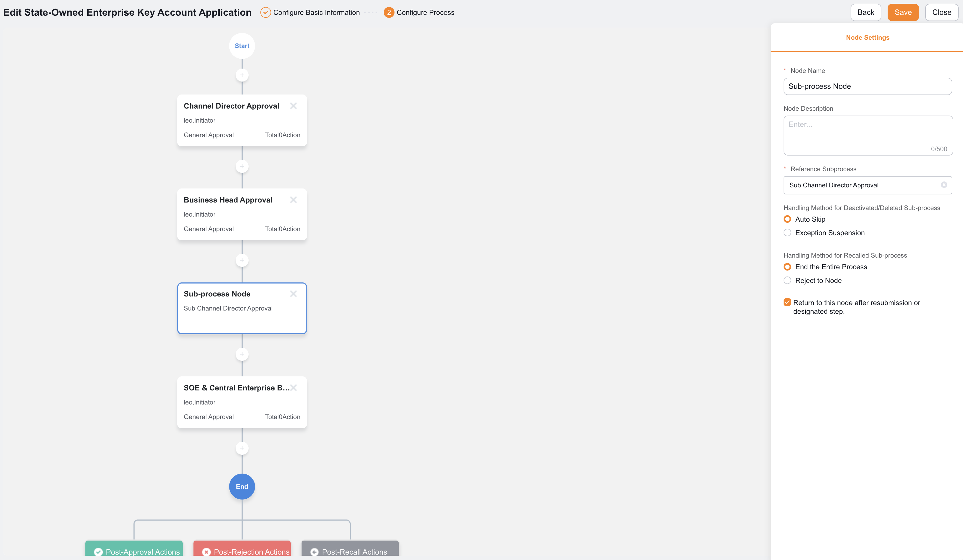The height and width of the screenshot is (560, 963).
Task: Select the SOE & Central Enterprise node card
Action: coord(242,402)
